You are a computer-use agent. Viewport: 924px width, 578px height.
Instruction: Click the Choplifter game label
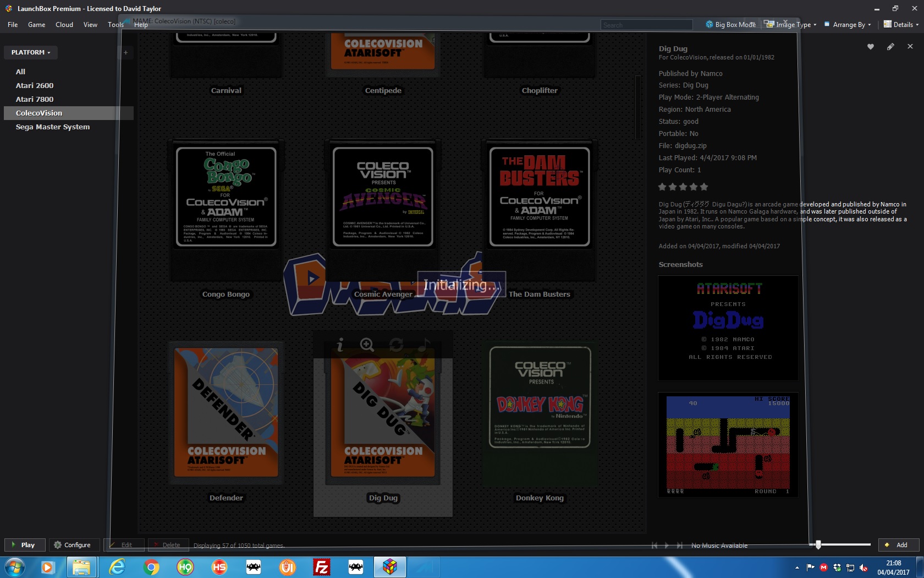click(x=540, y=90)
